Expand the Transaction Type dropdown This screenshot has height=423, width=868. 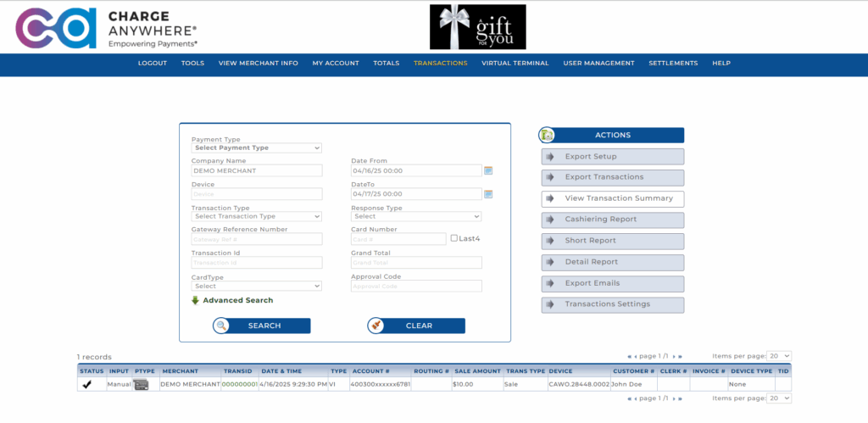(257, 216)
